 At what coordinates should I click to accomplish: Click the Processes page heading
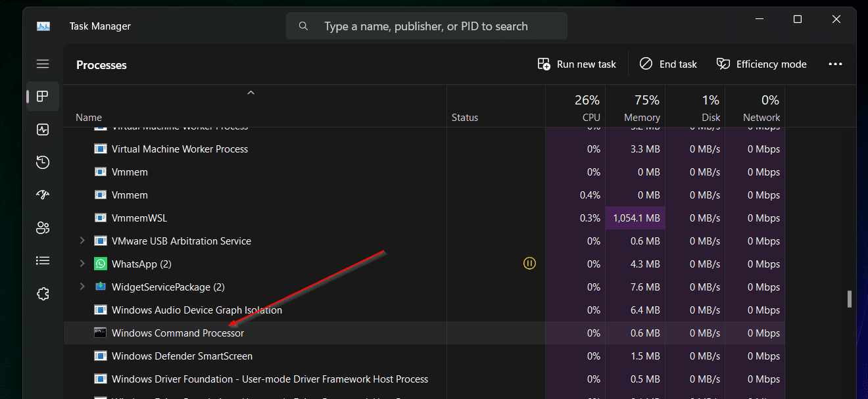coord(101,64)
